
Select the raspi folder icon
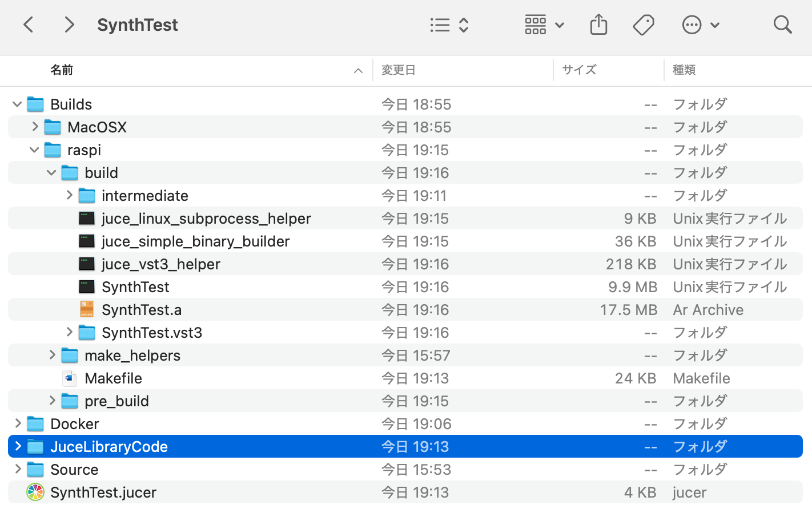(x=53, y=150)
